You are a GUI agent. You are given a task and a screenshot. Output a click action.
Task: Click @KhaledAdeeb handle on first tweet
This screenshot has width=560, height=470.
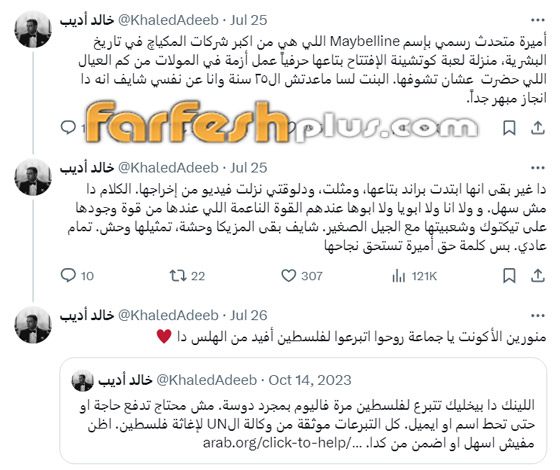(x=168, y=20)
